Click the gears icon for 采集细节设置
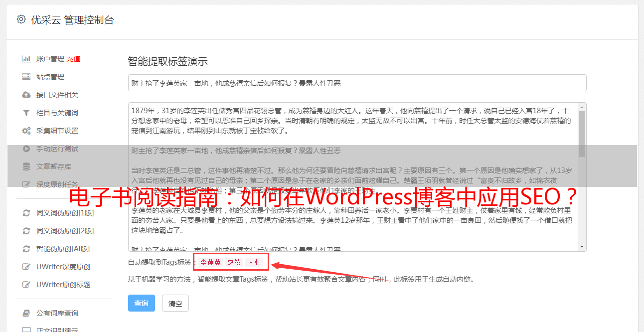Viewport: 644px width, 332px height. point(26,131)
